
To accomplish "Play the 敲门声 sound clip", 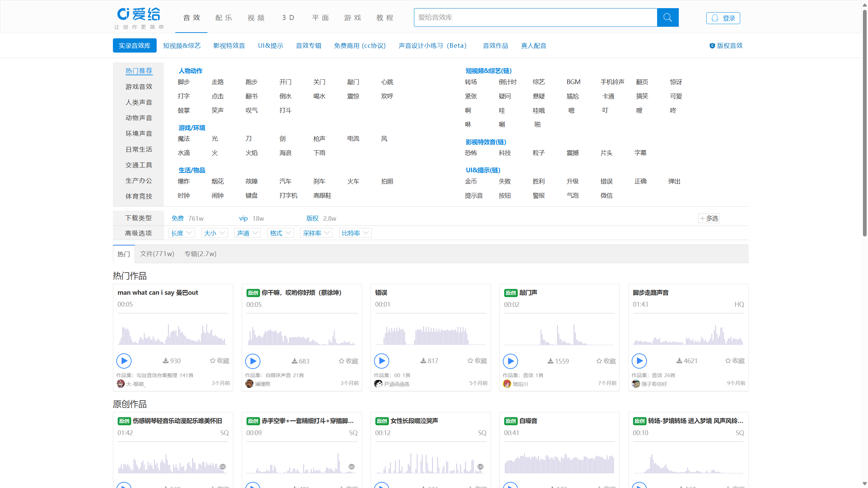I will coord(510,361).
